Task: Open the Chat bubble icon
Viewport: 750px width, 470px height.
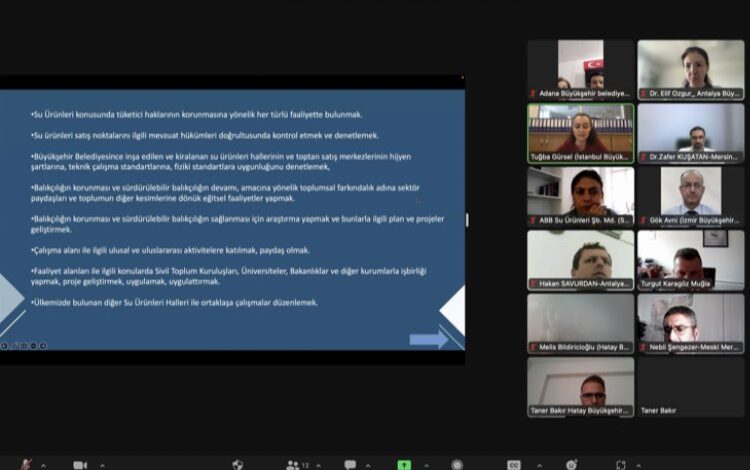Action: click(x=350, y=464)
